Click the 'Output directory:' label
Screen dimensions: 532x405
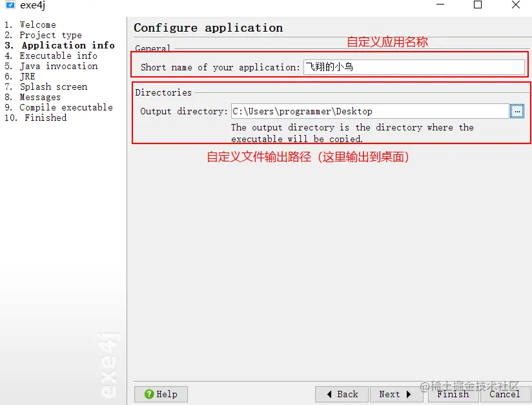click(184, 111)
